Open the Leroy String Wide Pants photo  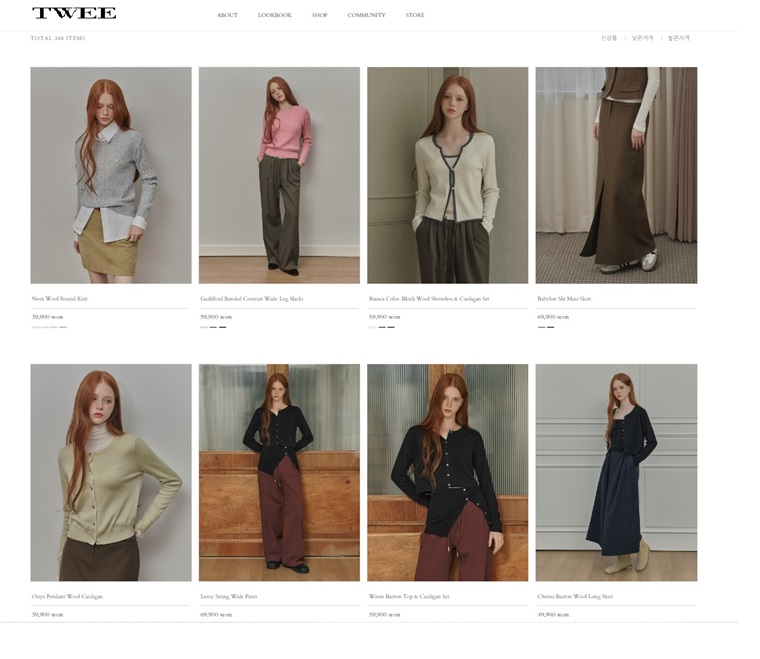(x=279, y=472)
